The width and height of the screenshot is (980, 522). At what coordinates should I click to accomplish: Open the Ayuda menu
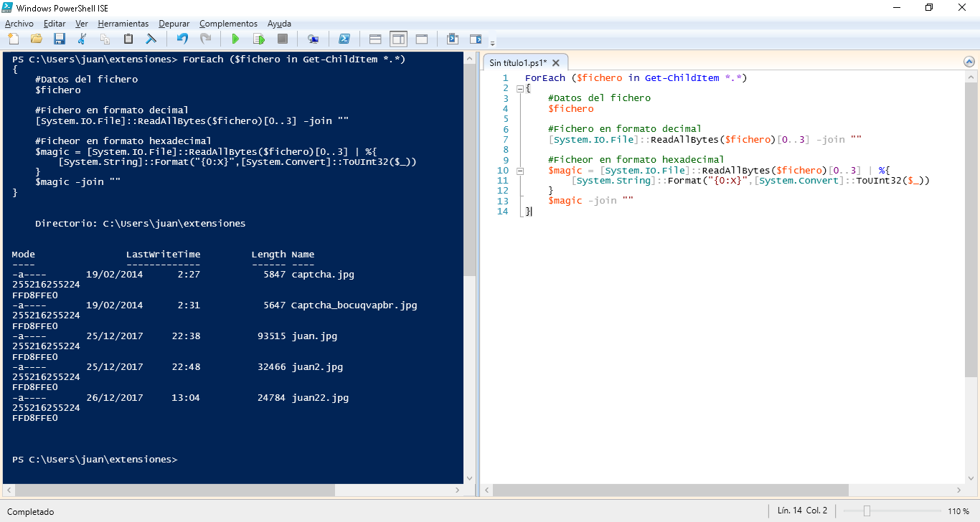279,24
